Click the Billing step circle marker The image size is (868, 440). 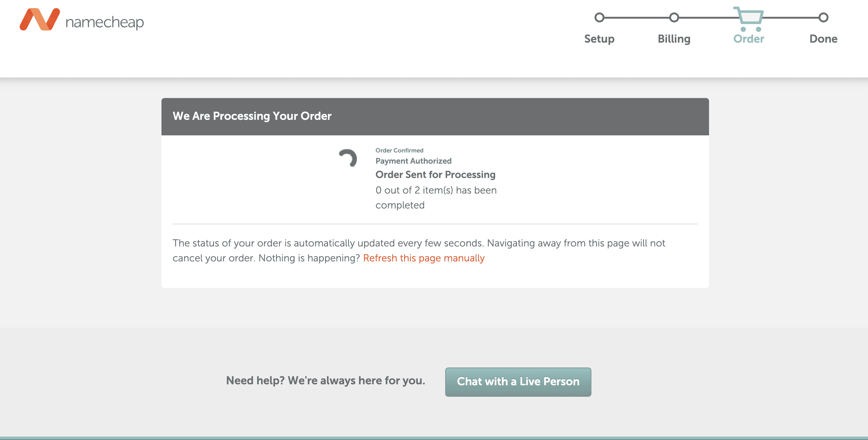674,17
